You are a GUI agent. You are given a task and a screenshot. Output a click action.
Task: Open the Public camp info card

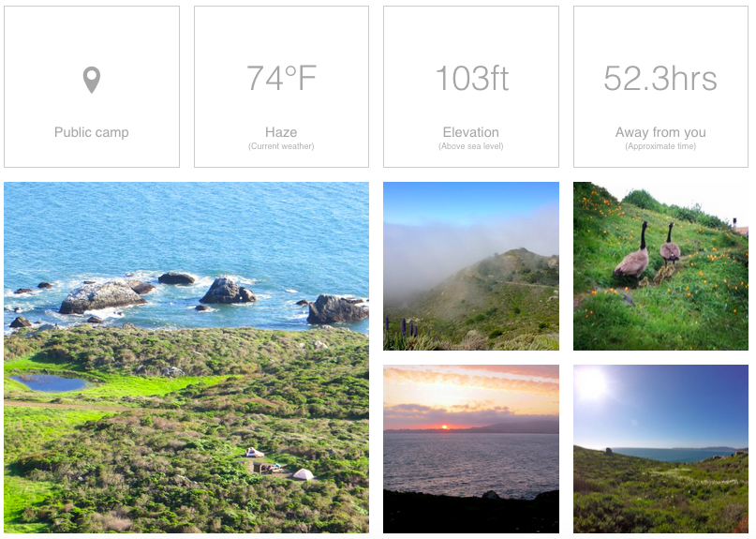92,87
